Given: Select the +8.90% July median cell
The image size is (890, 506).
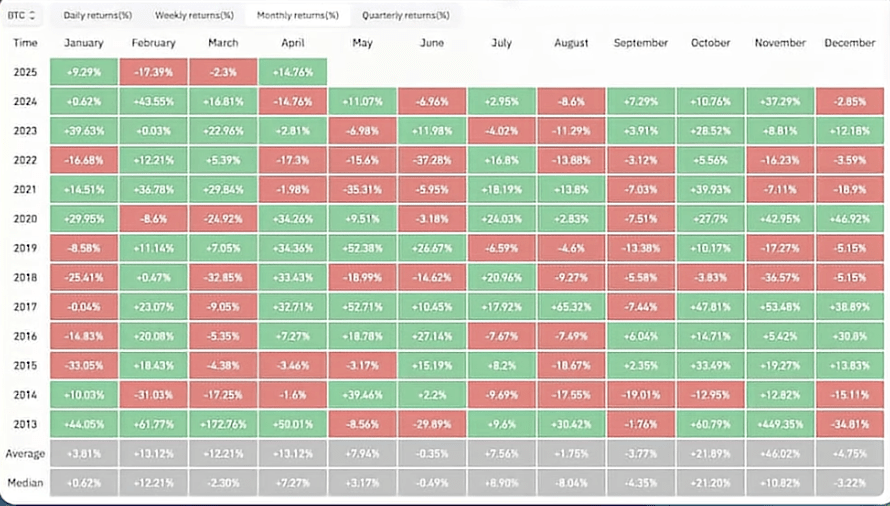Looking at the screenshot, I should coord(501,482).
